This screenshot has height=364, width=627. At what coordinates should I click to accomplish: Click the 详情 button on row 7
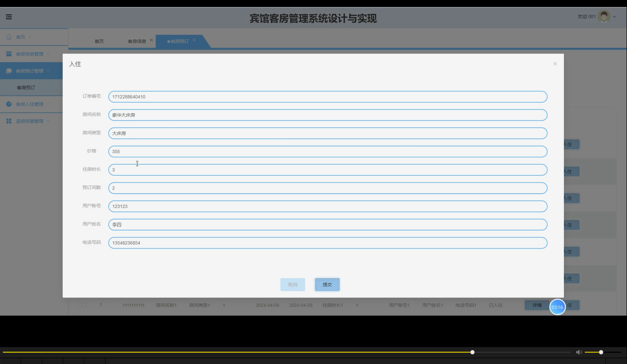[x=536, y=305]
